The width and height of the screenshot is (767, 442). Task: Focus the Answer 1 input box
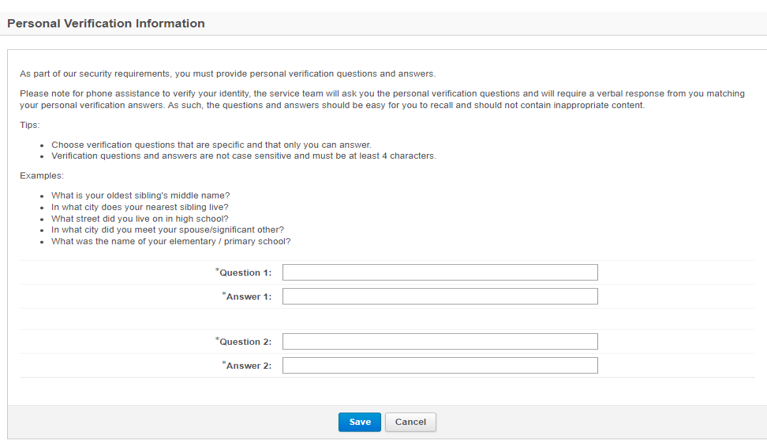coord(440,296)
